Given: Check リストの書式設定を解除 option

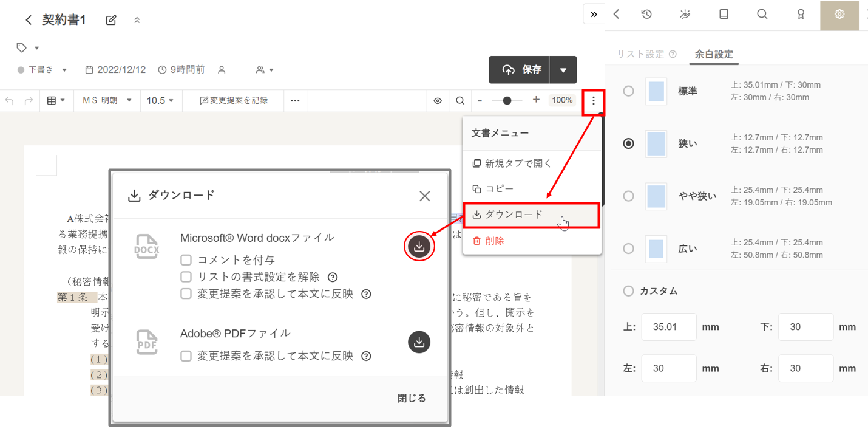Looking at the screenshot, I should click(x=186, y=277).
